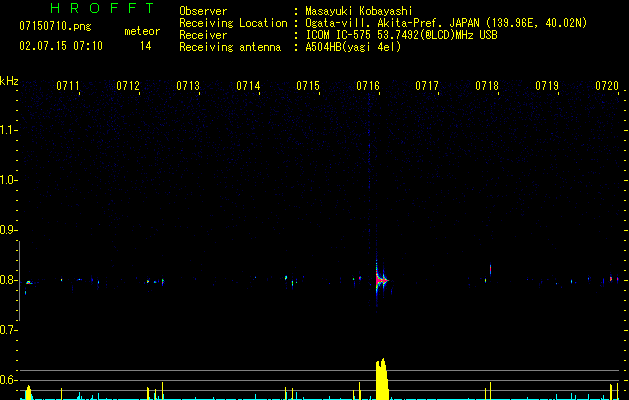Screen dimensions: 629x400
Task: Click the 0719 time marker
Action: [547, 85]
